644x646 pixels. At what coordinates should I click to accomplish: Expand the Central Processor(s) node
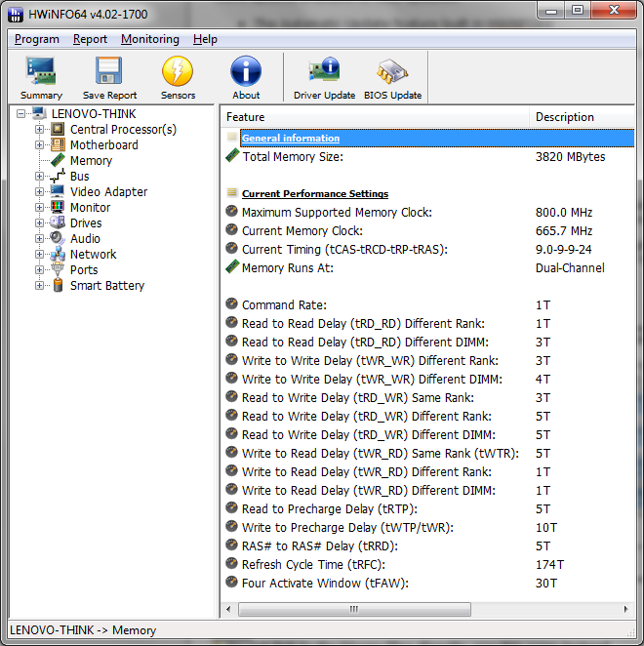40,130
